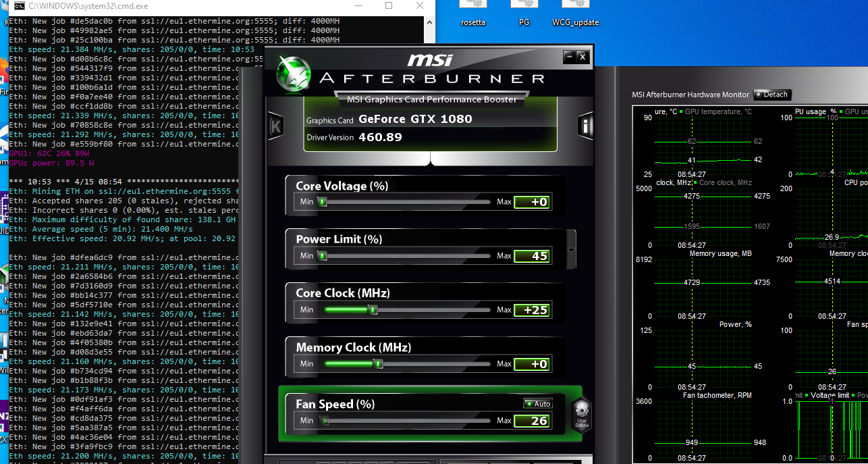The width and height of the screenshot is (868, 464).
Task: Click the Fan Speed value box showing 26
Action: click(x=532, y=421)
